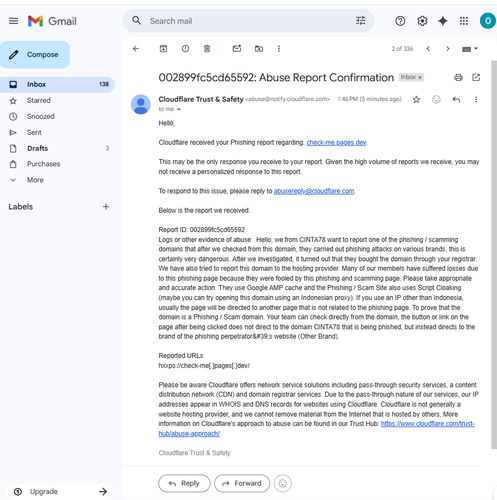This screenshot has height=500, width=497.
Task: Expand More in the left sidebar
Action: (35, 180)
